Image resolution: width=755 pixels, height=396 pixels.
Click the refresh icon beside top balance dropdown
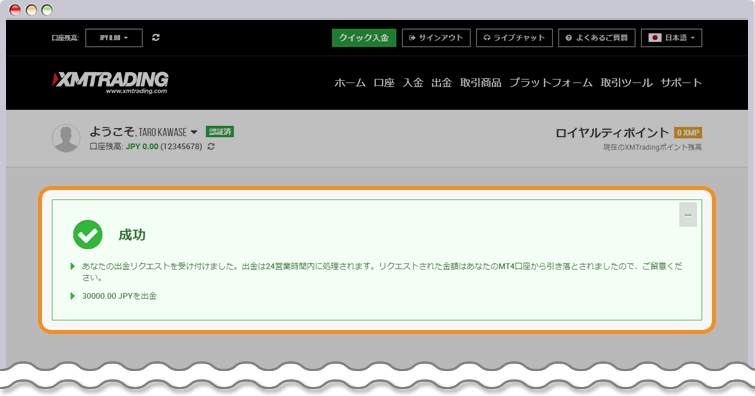point(156,38)
